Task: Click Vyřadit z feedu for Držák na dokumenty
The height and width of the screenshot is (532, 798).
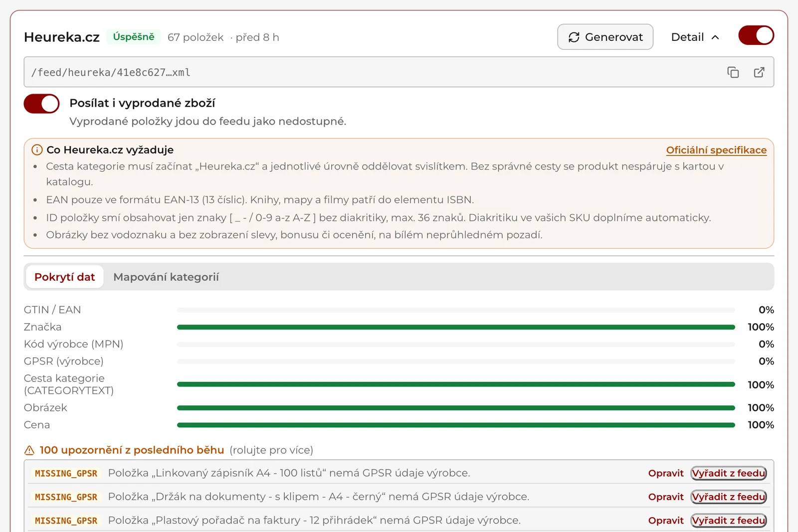Action: [729, 497]
